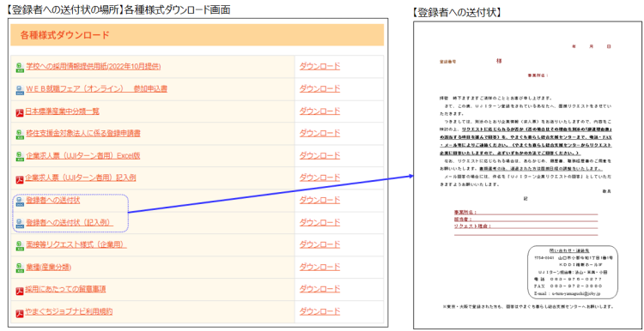
Task: Open 企業求人票（UJIターン者用）Excel版 link
Action: pos(83,155)
